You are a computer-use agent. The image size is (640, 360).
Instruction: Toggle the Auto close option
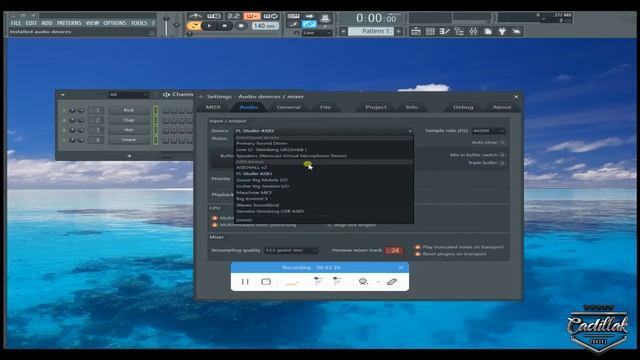[x=502, y=142]
